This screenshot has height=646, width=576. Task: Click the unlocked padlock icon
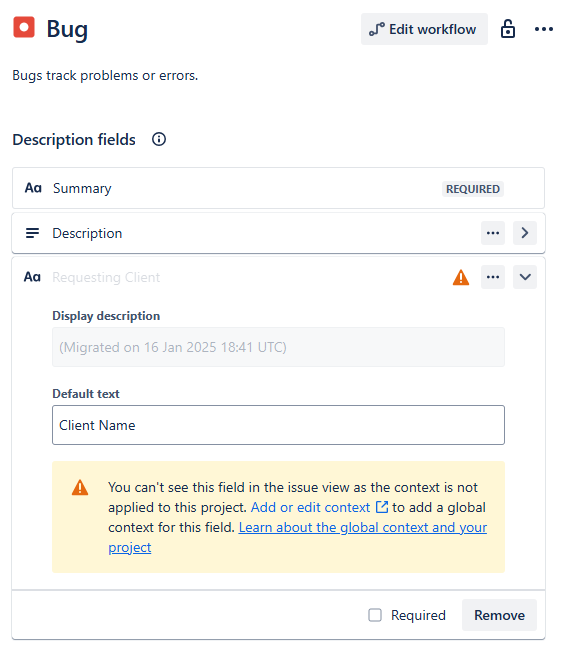pyautogui.click(x=508, y=29)
